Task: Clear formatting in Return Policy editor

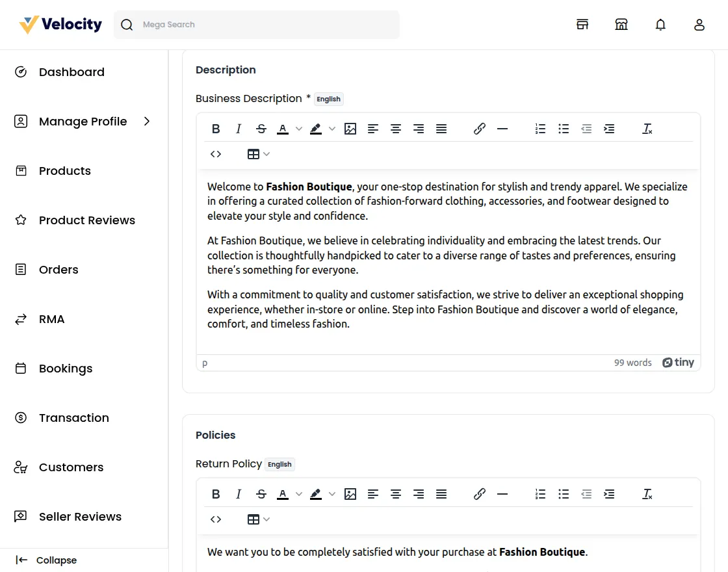Action: [647, 494]
